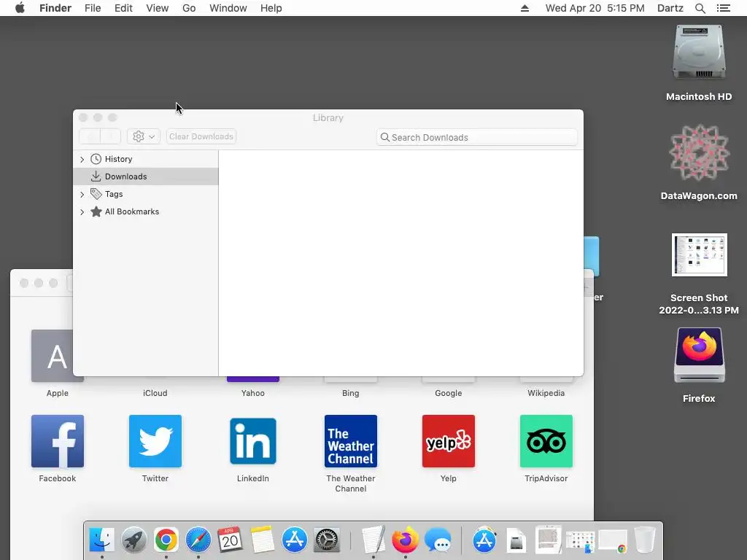Open the yellow Notes app in dock
The width and height of the screenshot is (747, 560).
tap(263, 540)
